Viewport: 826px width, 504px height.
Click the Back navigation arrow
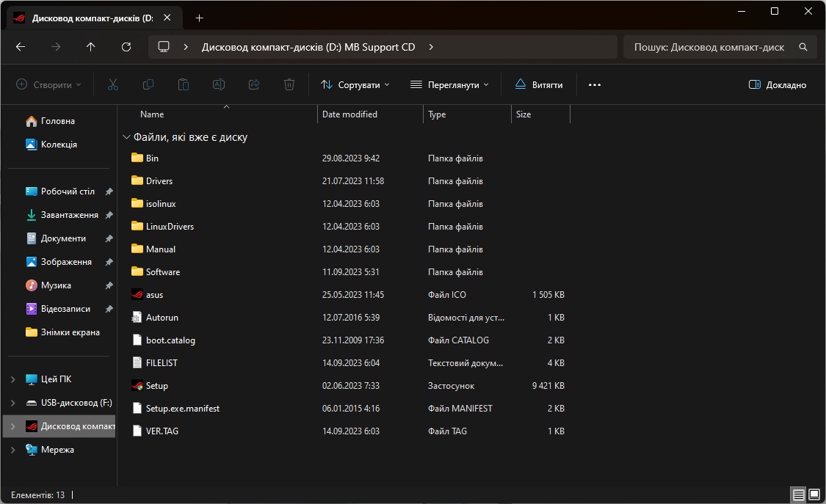(21, 47)
